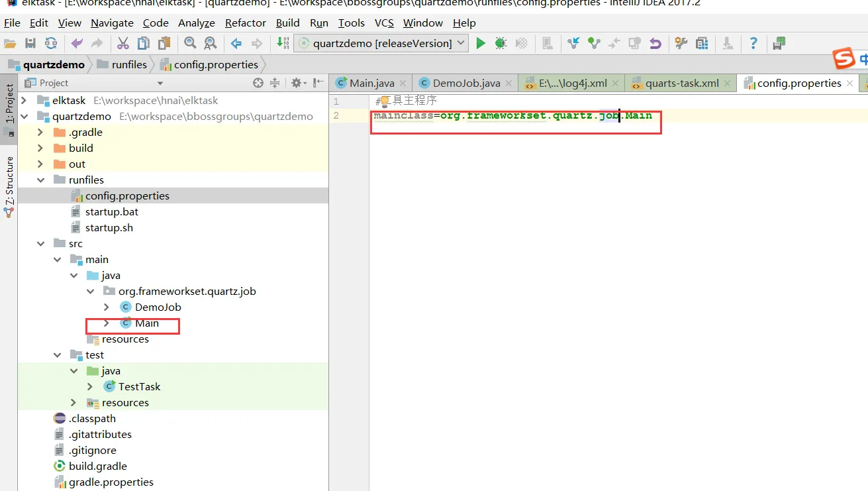Hide the Project panel with hide icon
Viewport: 868px width, 491px height.
(318, 83)
